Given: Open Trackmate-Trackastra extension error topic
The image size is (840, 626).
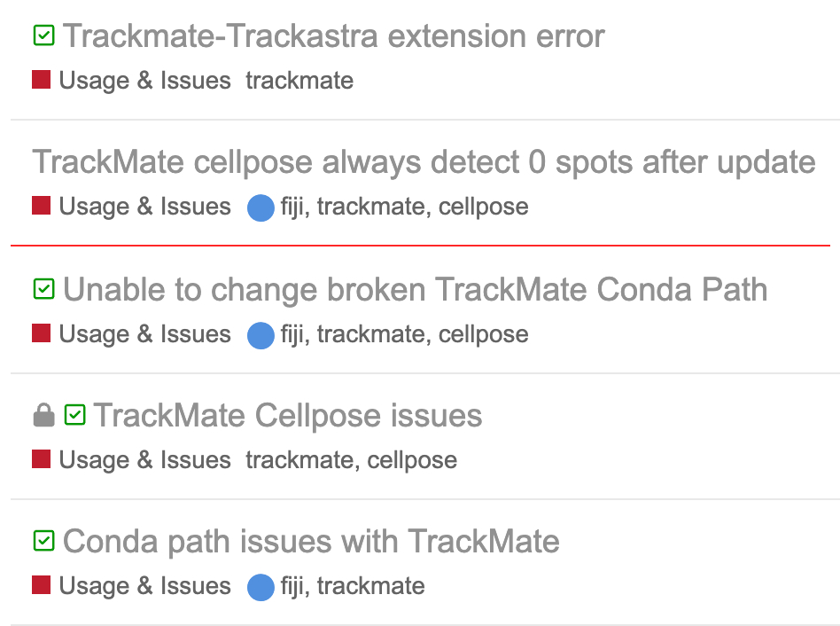Looking at the screenshot, I should pos(334,36).
